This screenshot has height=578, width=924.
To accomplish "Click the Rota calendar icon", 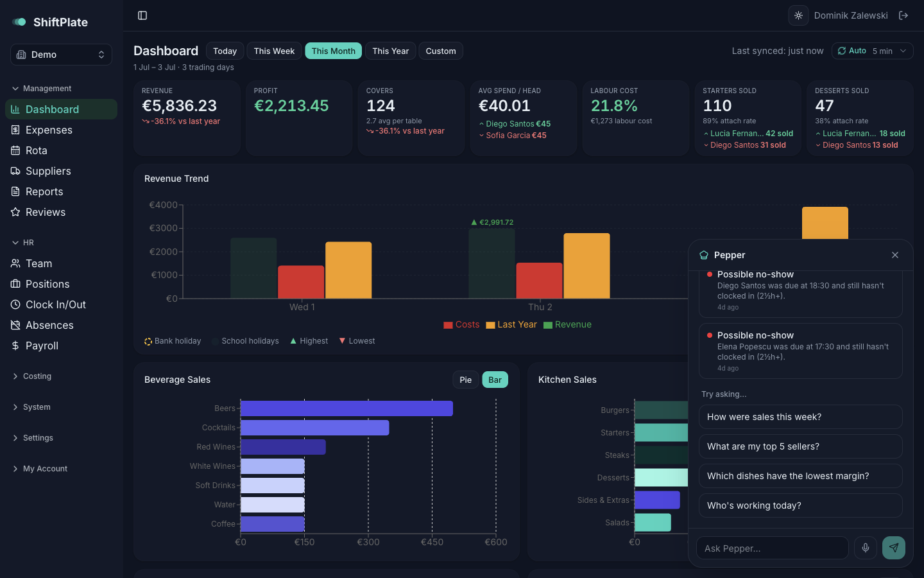I will 15,150.
